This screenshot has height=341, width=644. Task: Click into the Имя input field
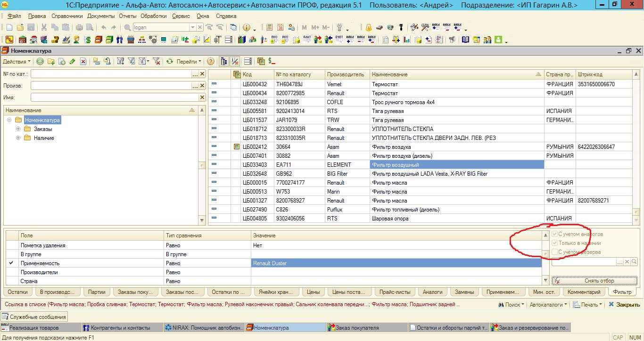click(x=115, y=97)
